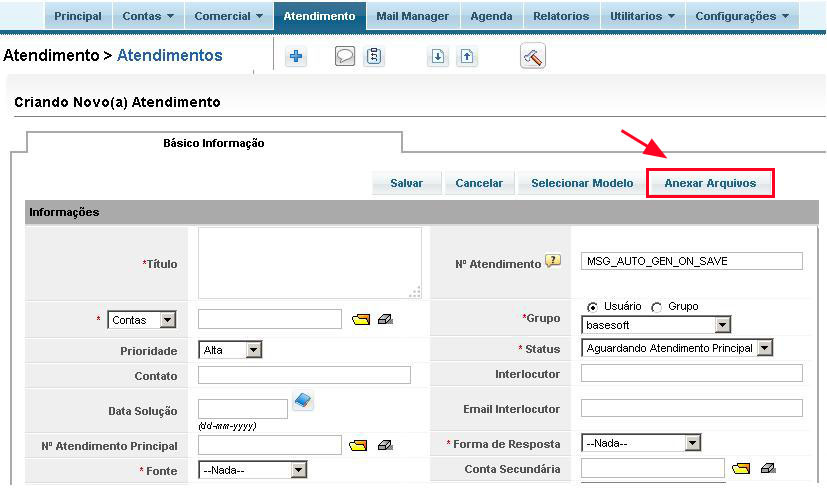Open the Fonte dropdown
Screen dimensions: 827x489
coord(252,470)
